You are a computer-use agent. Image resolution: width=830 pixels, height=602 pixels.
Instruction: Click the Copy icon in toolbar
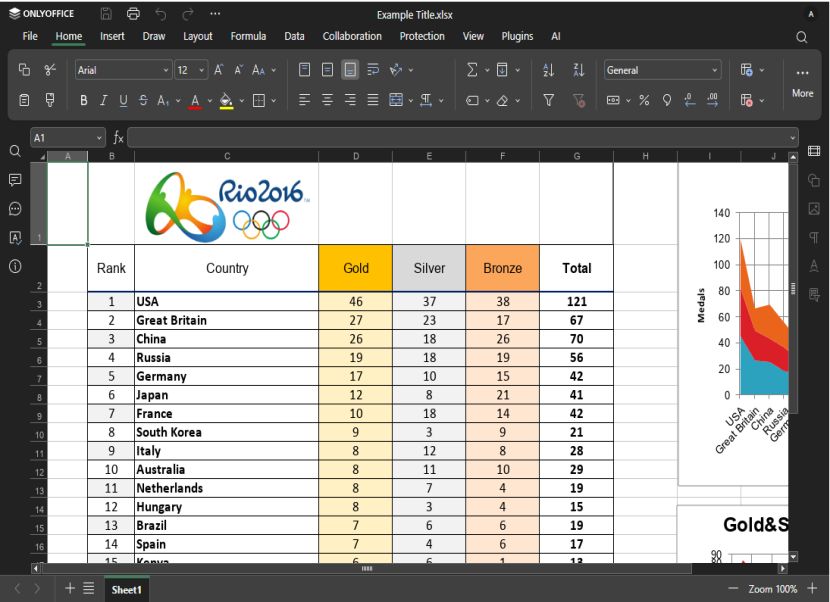(x=24, y=69)
